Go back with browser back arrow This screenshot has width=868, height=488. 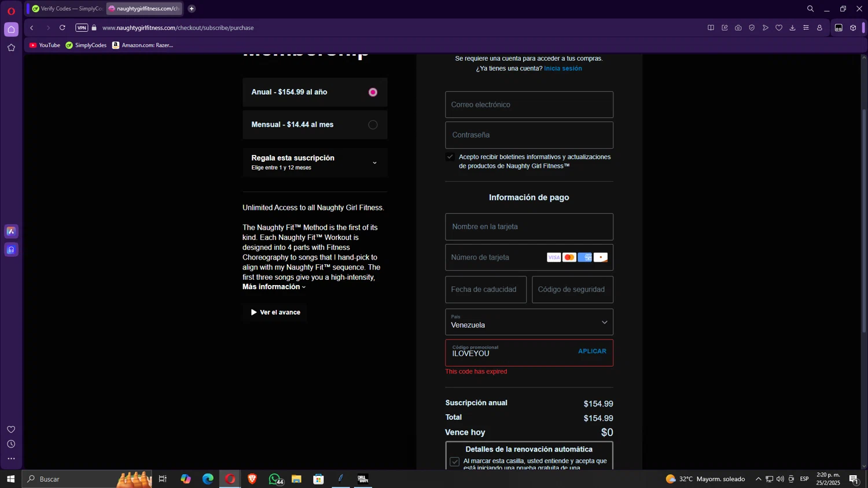click(32, 28)
